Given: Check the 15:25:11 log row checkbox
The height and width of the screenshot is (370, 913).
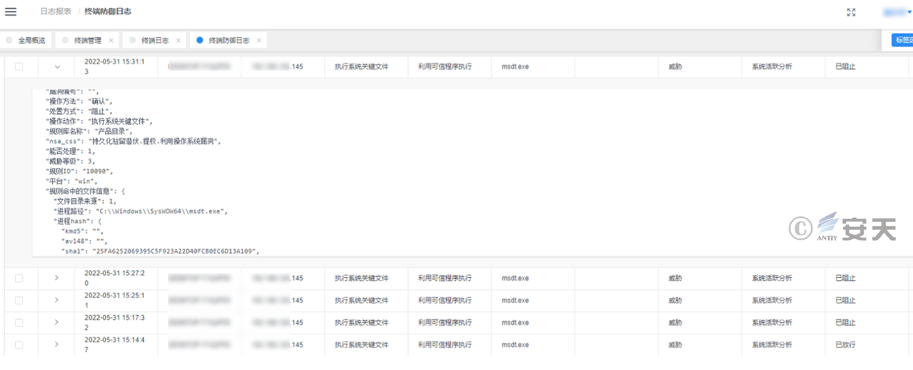Looking at the screenshot, I should tap(19, 301).
